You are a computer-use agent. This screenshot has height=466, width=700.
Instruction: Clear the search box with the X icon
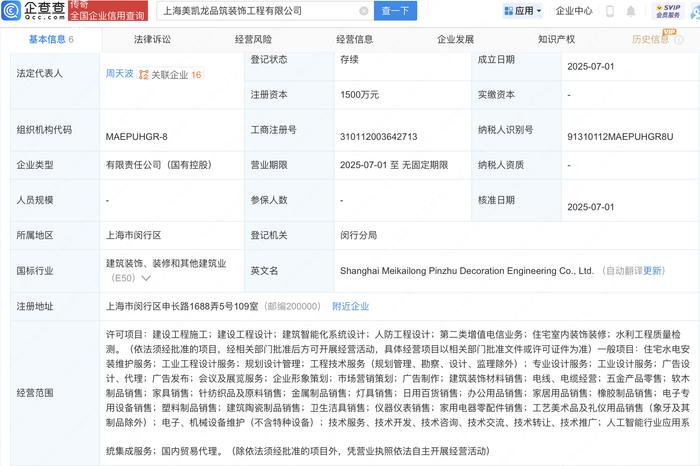(364, 11)
